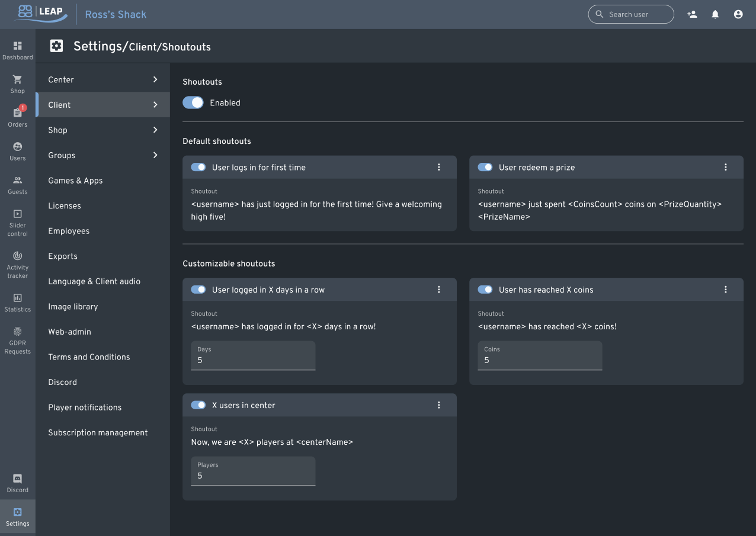Toggle off 'User logs in for first time'
756x536 pixels.
coord(198,168)
